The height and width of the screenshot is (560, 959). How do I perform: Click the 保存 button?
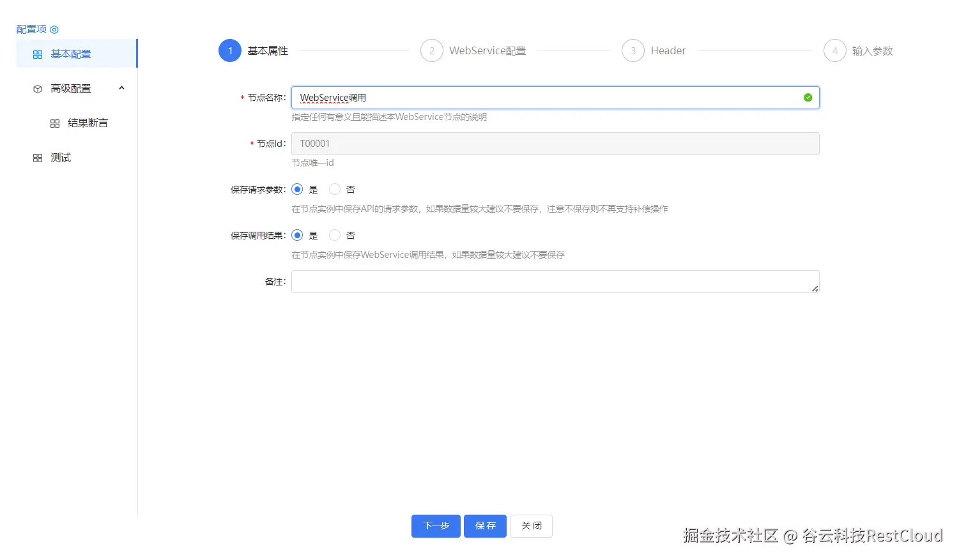484,526
